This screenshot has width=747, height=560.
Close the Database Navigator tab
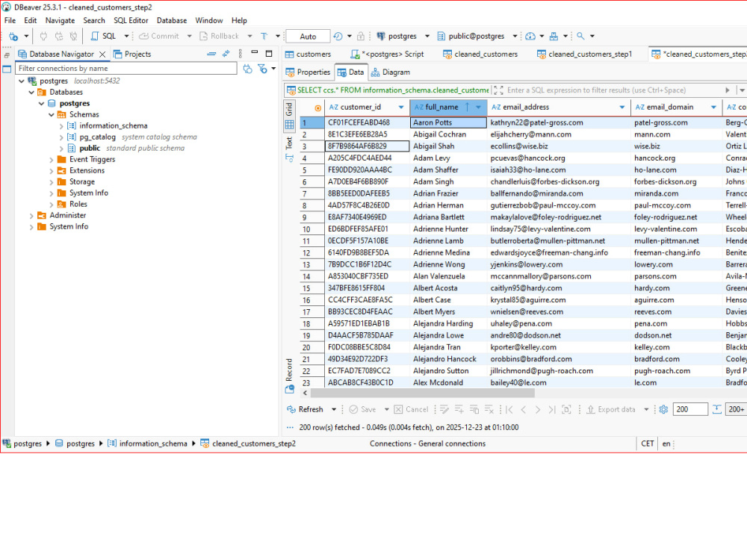click(102, 55)
